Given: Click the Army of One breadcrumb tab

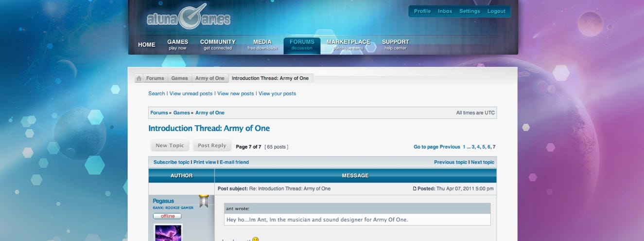Looking at the screenshot, I should pyautogui.click(x=210, y=78).
